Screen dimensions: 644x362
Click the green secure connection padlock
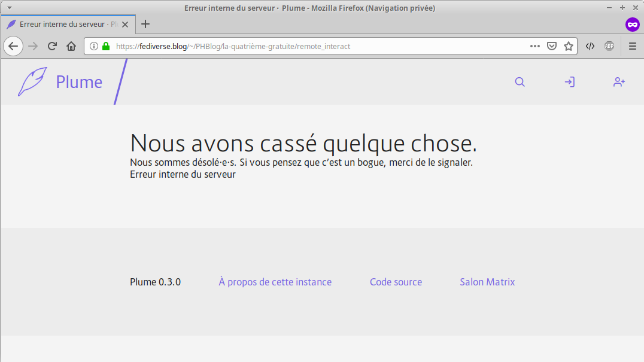tap(106, 47)
